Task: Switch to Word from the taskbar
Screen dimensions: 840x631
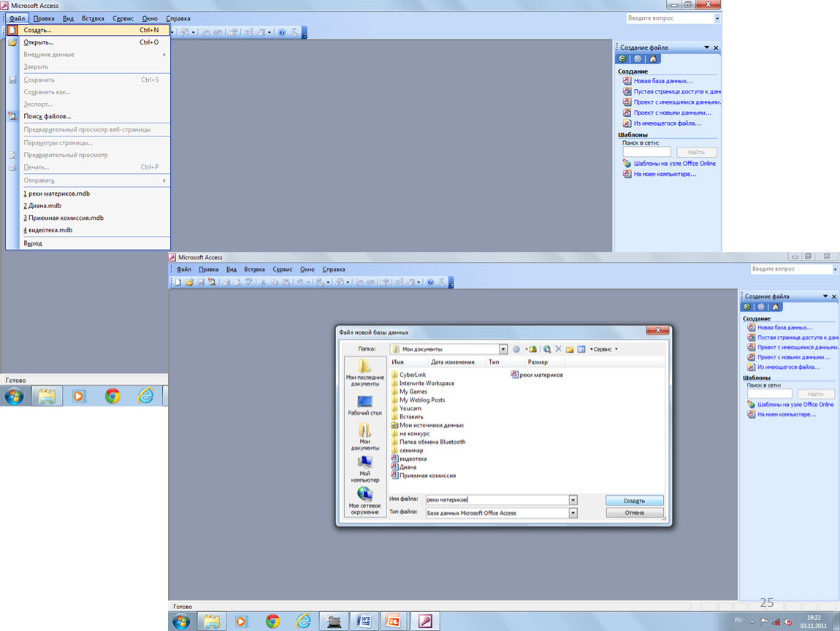Action: (x=364, y=622)
